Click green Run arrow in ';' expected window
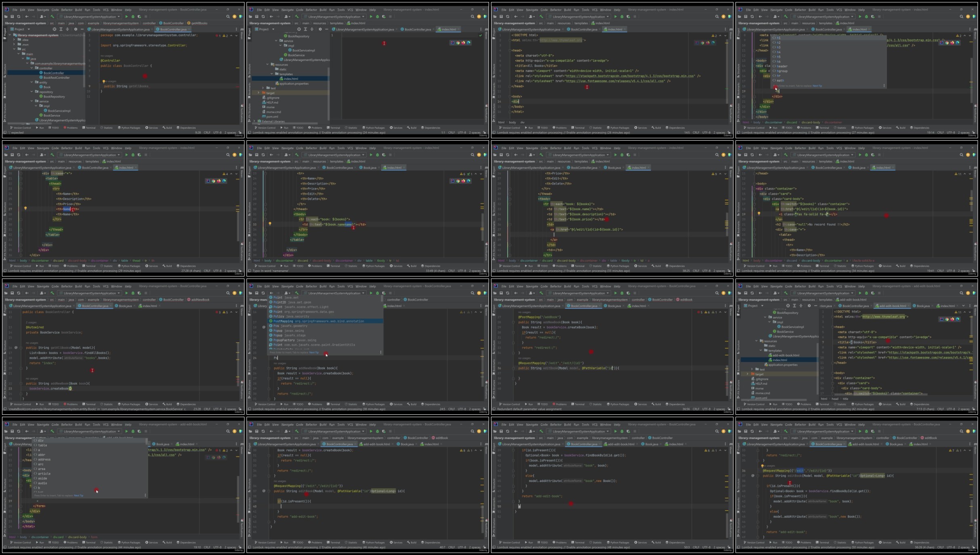 click(x=126, y=17)
